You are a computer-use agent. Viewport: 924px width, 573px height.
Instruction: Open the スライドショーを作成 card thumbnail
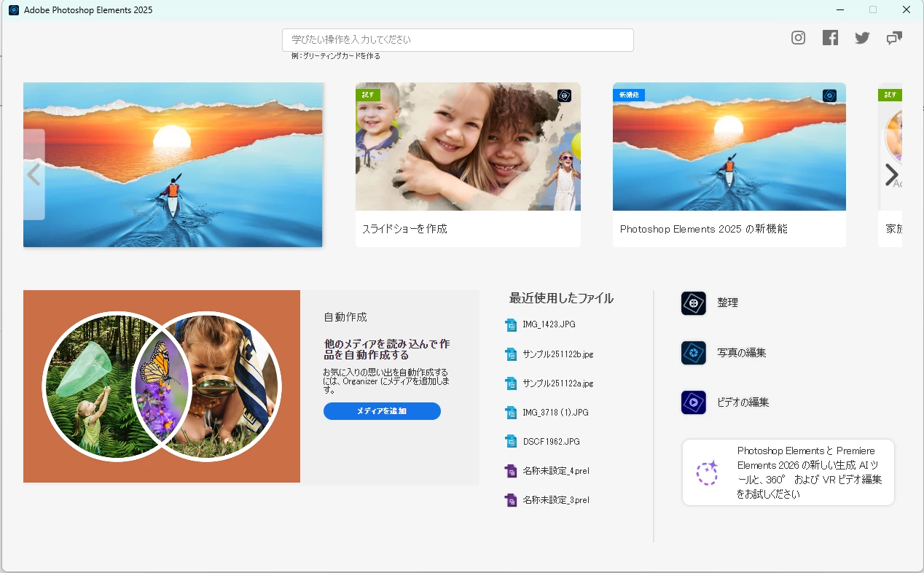[468, 147]
